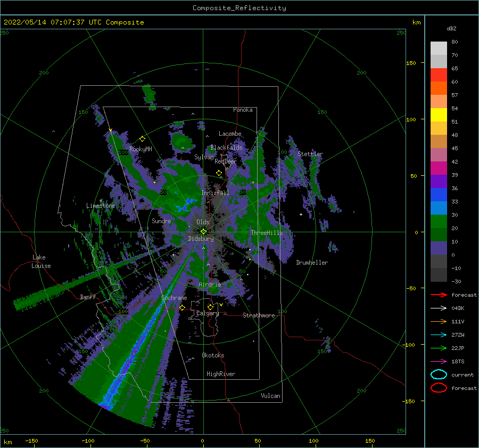This screenshot has height=448, width=479.
Task: Click the Stettler label
Action: pos(310,154)
